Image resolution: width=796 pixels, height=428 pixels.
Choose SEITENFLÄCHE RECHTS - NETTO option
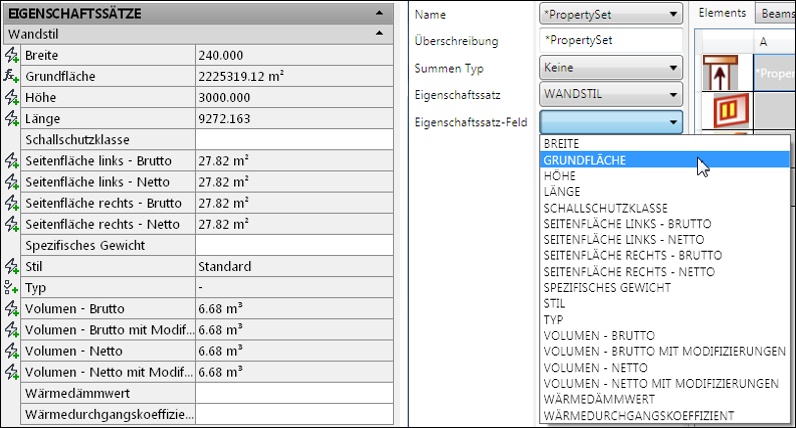click(665, 272)
